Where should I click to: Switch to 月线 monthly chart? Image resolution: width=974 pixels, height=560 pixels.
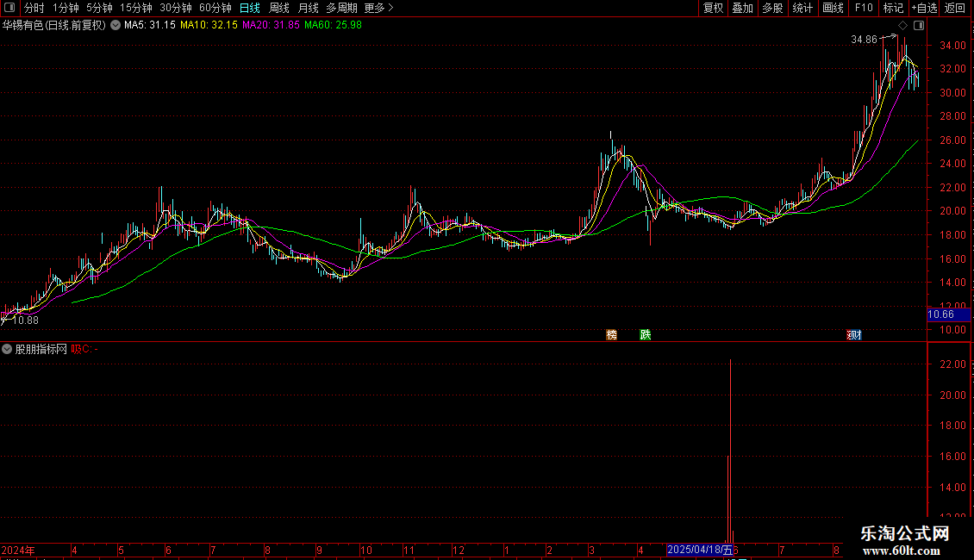[308, 8]
